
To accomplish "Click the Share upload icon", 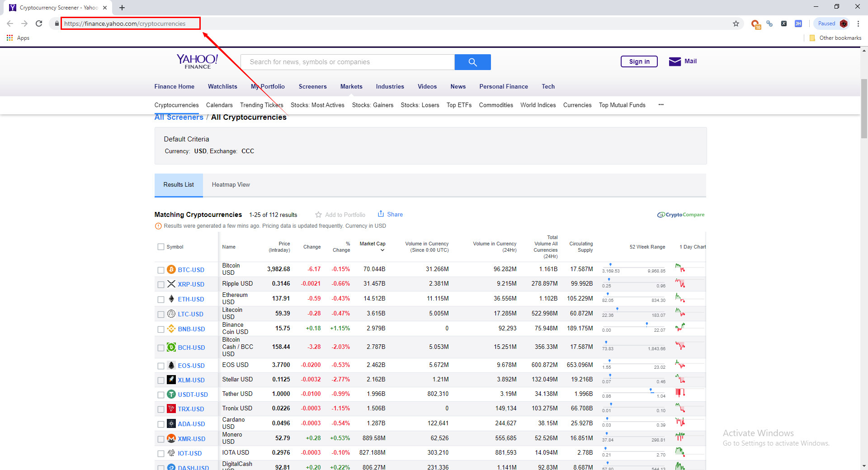I will pyautogui.click(x=381, y=214).
